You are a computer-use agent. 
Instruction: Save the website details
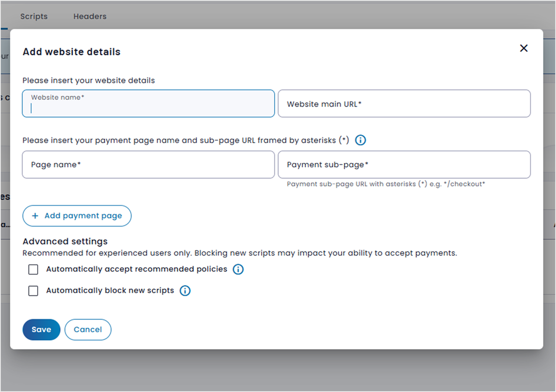[x=41, y=329]
